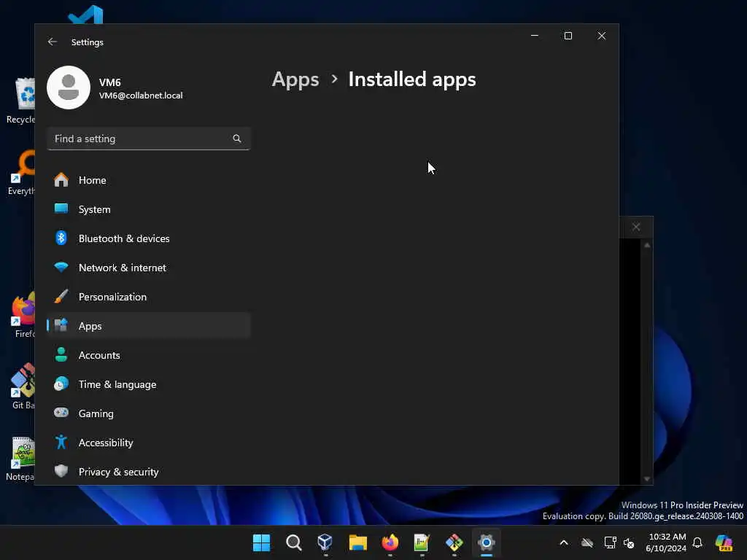The height and width of the screenshot is (560, 747).
Task: Open Personalization settings
Action: coord(149,297)
